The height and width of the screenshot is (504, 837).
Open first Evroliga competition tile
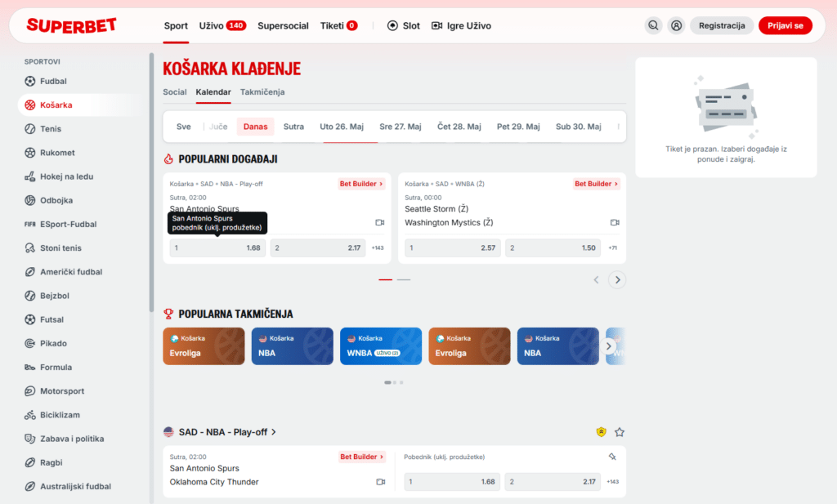click(x=204, y=346)
